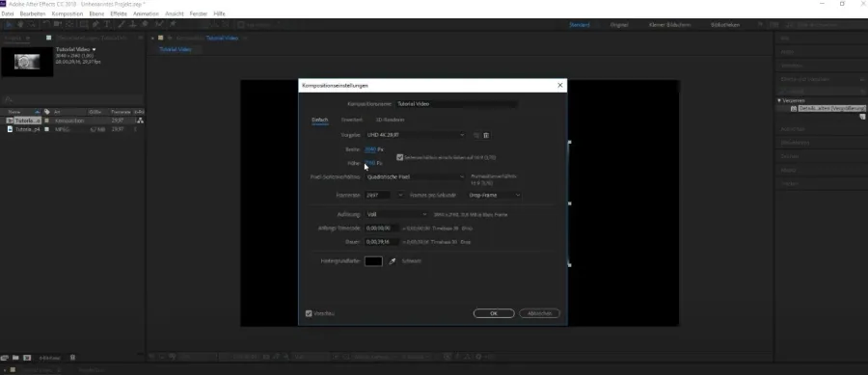Click the label tag column icon in Project panel
This screenshot has width=868, height=375.
point(46,112)
